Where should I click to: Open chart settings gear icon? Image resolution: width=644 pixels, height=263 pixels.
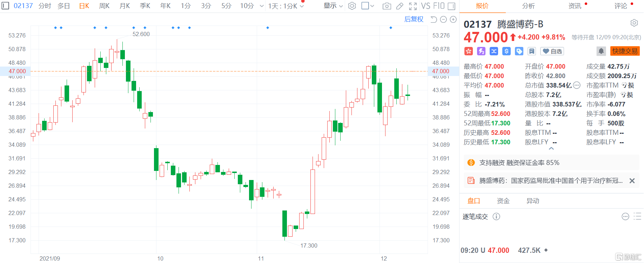pos(352,6)
